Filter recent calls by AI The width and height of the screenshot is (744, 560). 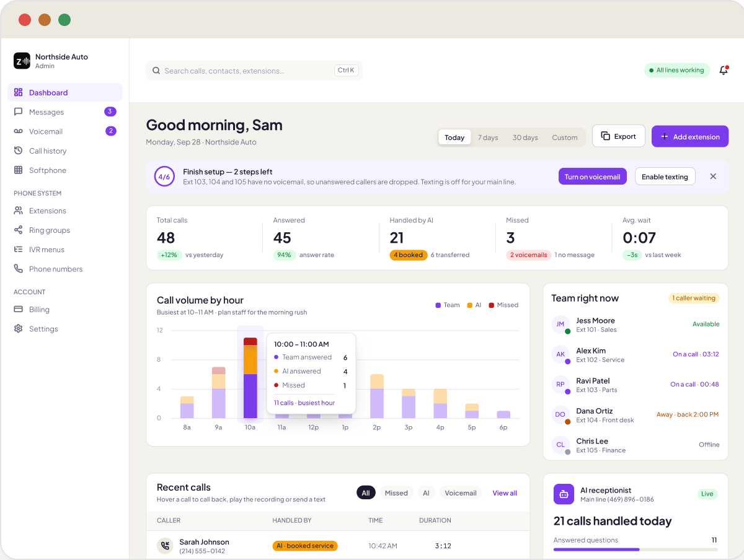[426, 493]
